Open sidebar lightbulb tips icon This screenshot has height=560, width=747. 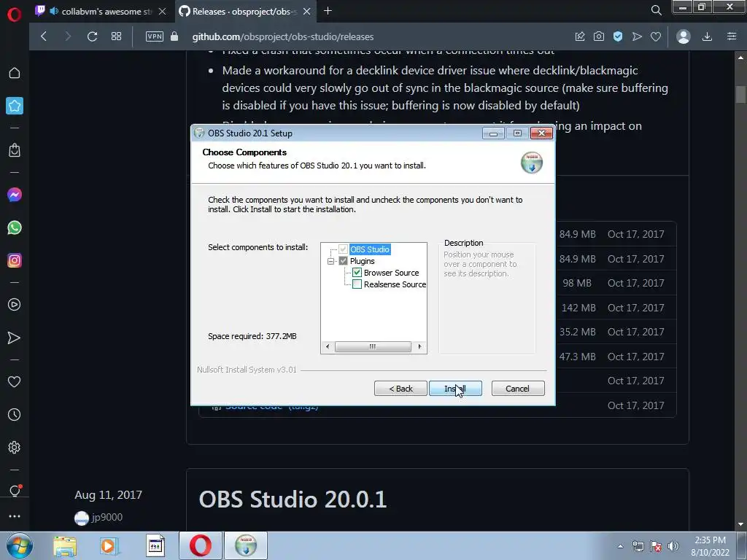(15, 491)
